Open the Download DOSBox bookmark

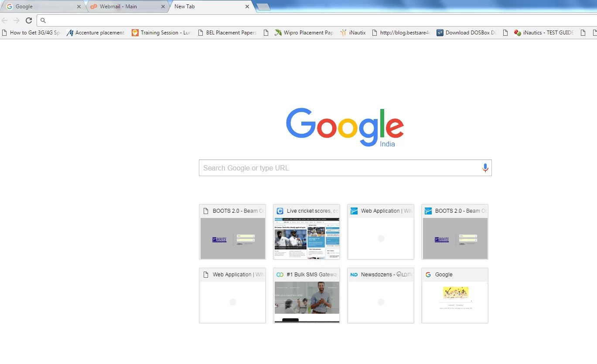click(x=467, y=33)
